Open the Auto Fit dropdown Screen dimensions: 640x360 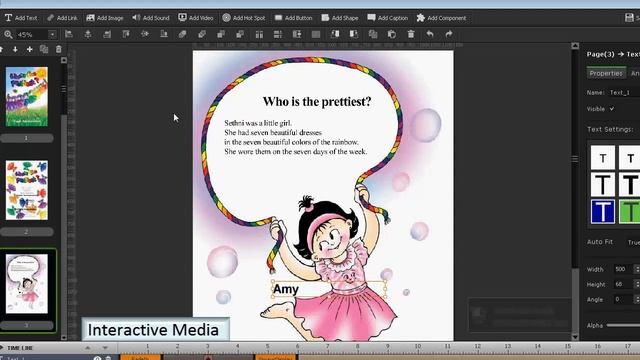[633, 242]
